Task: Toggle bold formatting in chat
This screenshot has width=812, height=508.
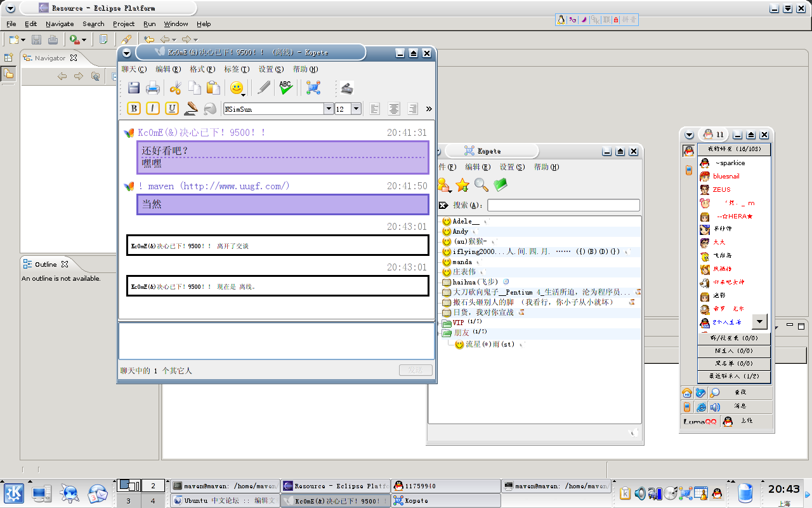Action: click(x=134, y=109)
